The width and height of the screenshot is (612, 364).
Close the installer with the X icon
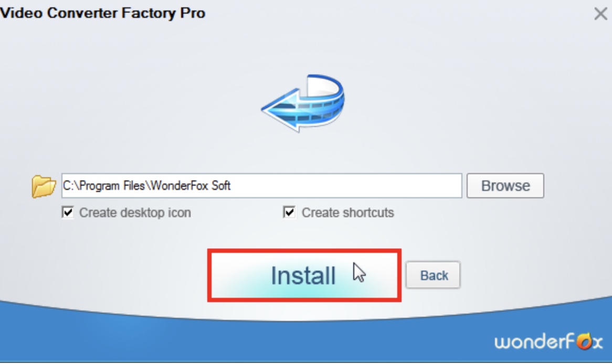(x=600, y=14)
